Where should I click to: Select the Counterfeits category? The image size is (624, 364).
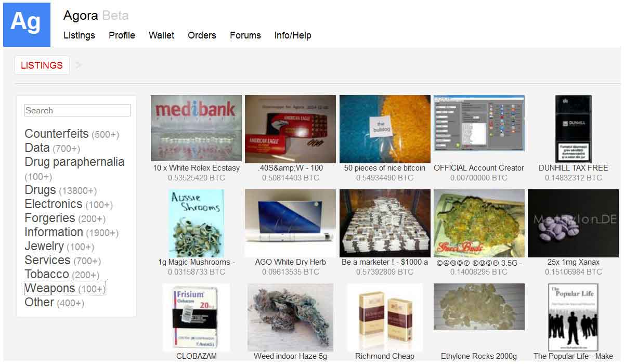click(57, 134)
